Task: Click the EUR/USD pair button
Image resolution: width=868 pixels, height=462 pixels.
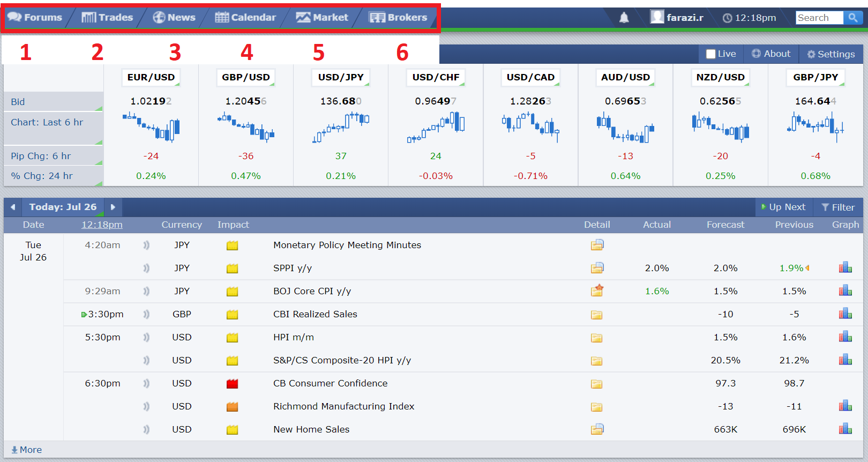Action: (x=151, y=77)
